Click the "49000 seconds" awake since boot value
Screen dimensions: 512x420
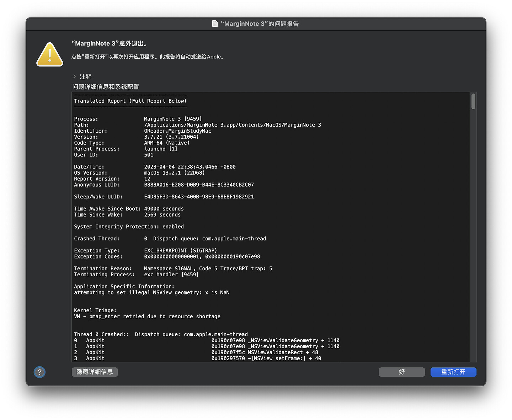click(x=164, y=209)
